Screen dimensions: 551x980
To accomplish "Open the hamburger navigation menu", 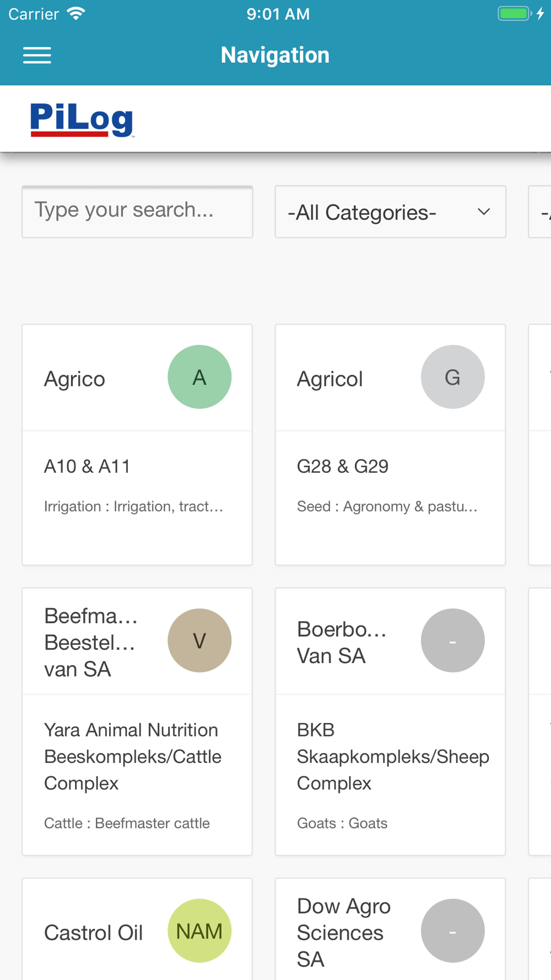I will coord(37,55).
